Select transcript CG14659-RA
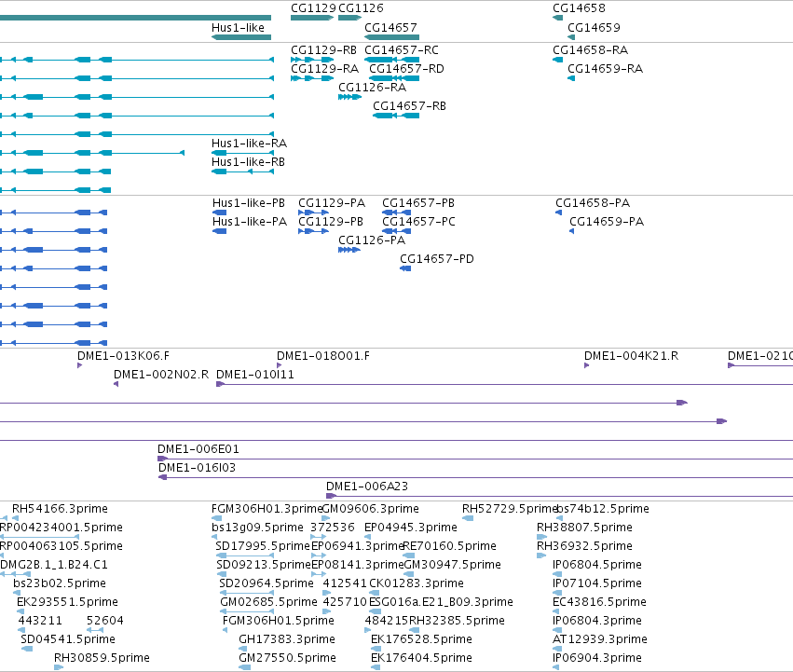Screen dimensions: 793x672 coord(605,69)
